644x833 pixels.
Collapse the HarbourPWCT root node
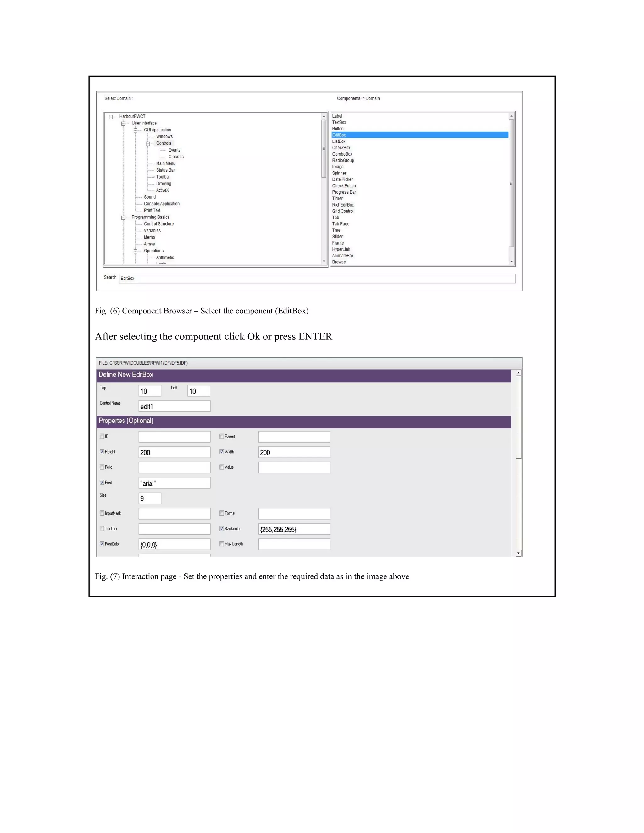111,117
